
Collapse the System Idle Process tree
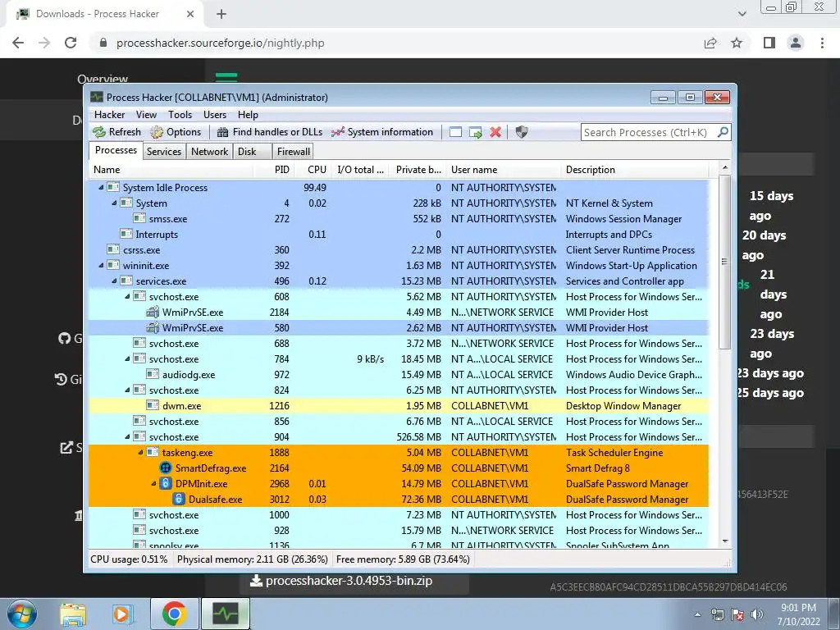coord(101,188)
